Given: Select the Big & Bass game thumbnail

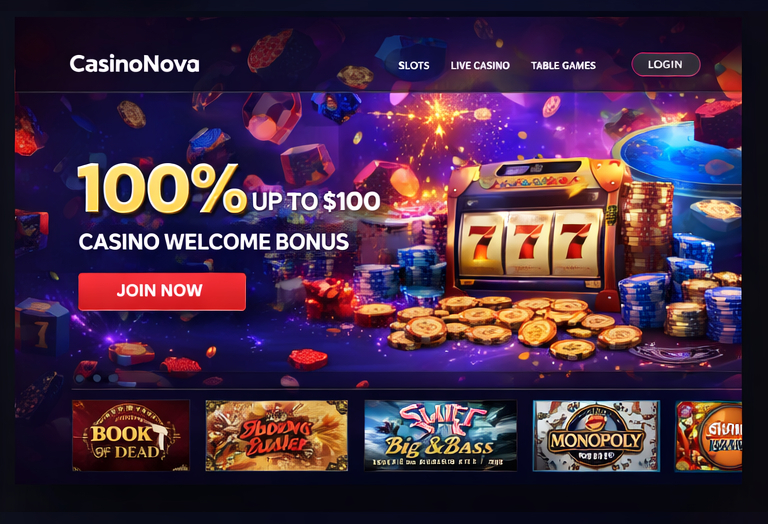Looking at the screenshot, I should tap(440, 435).
